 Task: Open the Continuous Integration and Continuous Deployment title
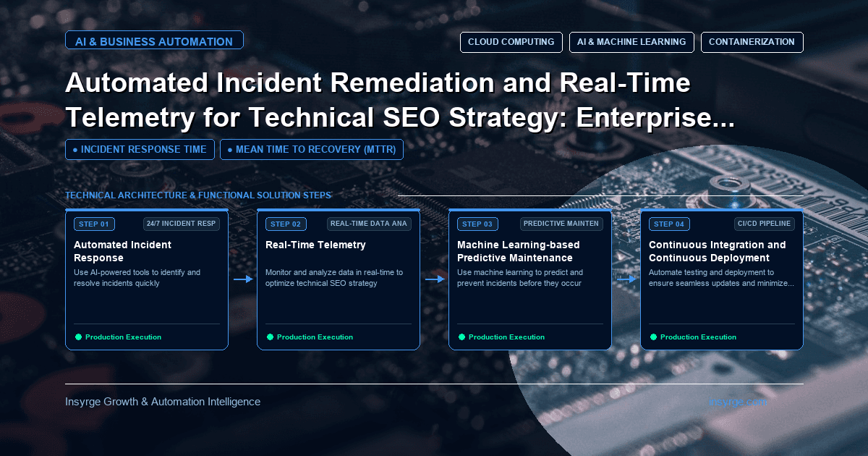(718, 251)
